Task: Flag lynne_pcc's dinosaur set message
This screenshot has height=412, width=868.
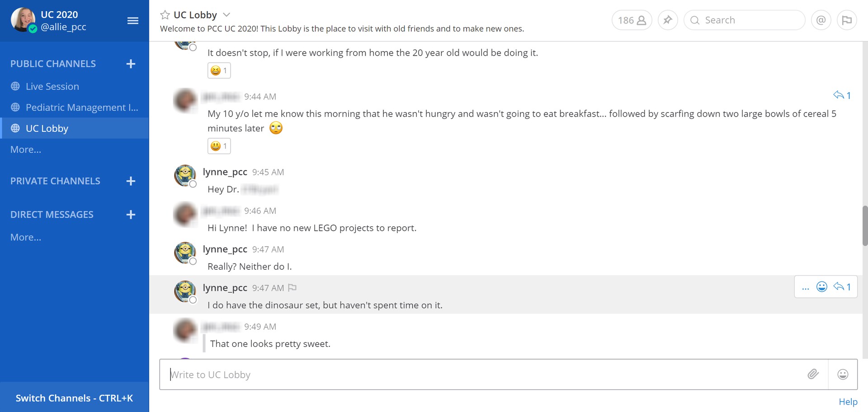Action: 292,288
